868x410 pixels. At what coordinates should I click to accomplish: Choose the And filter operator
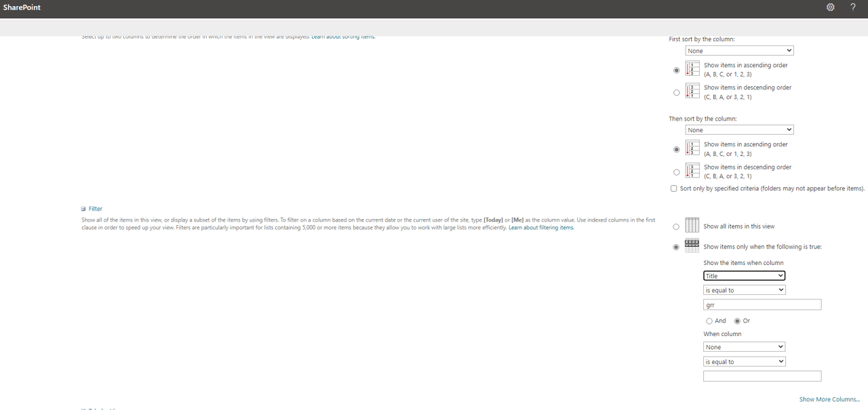[x=709, y=321]
